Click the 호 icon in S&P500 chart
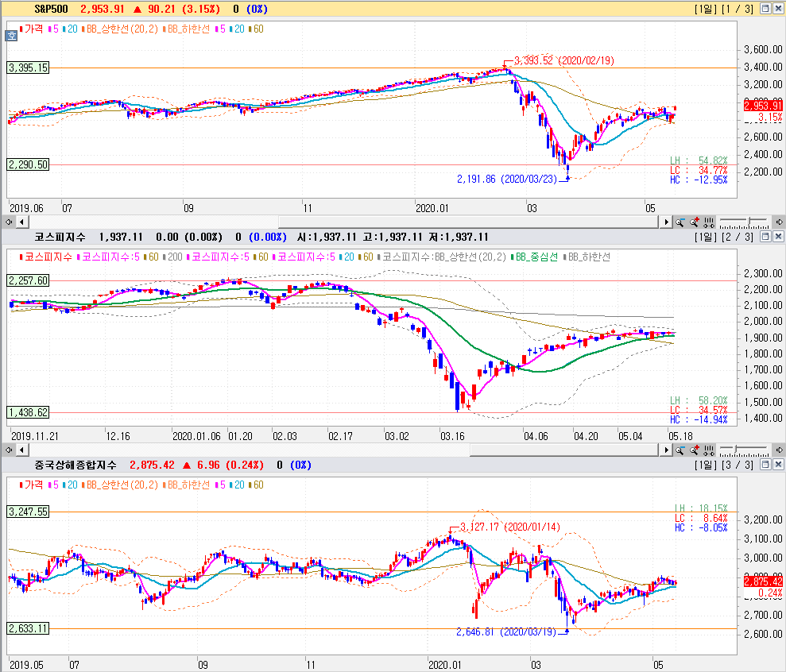This screenshot has height=672, width=786. (11, 36)
